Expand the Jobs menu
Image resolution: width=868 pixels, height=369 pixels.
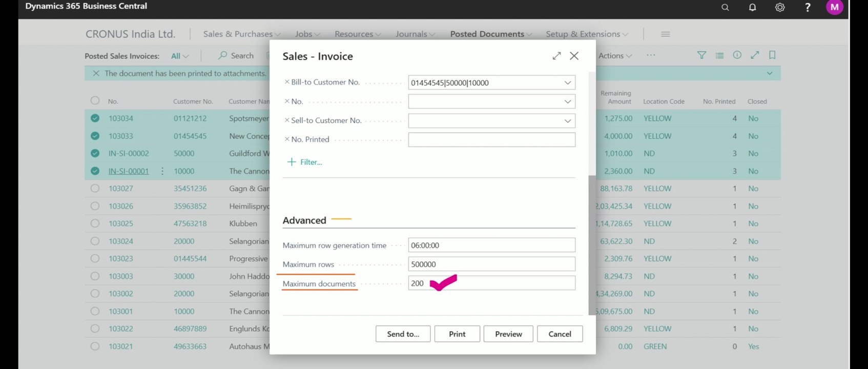point(307,34)
